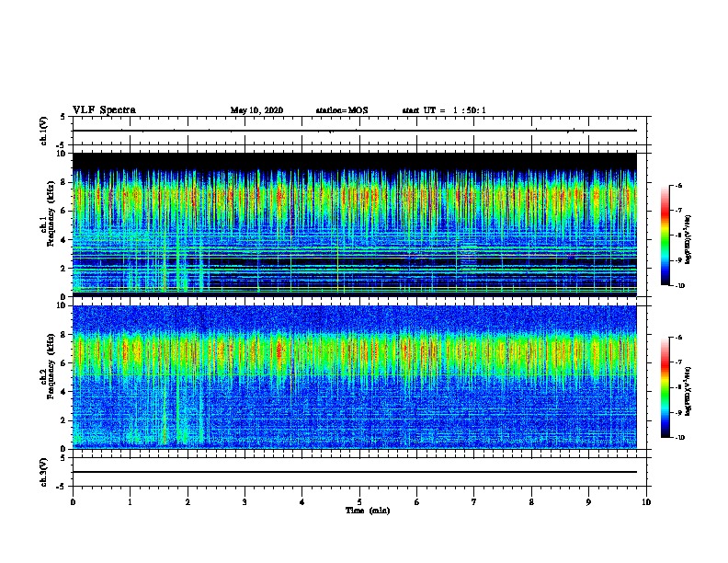Click the "0" tick on the time axis

point(73,501)
